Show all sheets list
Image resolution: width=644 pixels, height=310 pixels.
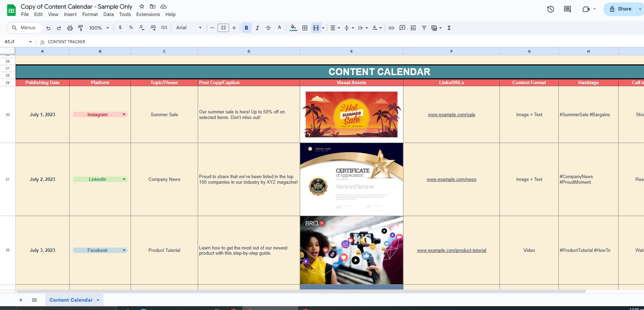click(x=34, y=300)
